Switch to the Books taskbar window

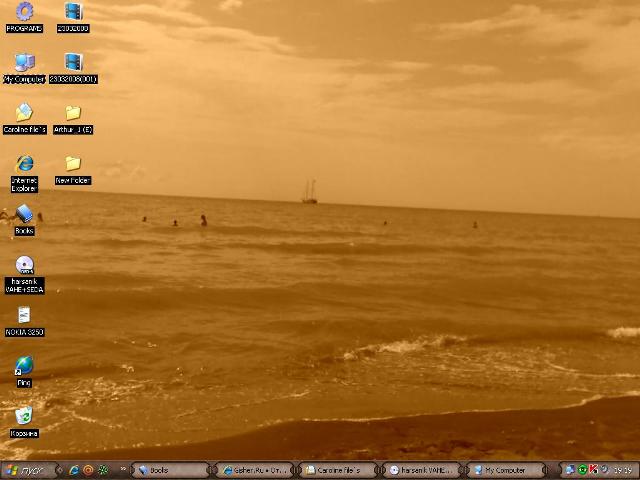[x=171, y=470]
